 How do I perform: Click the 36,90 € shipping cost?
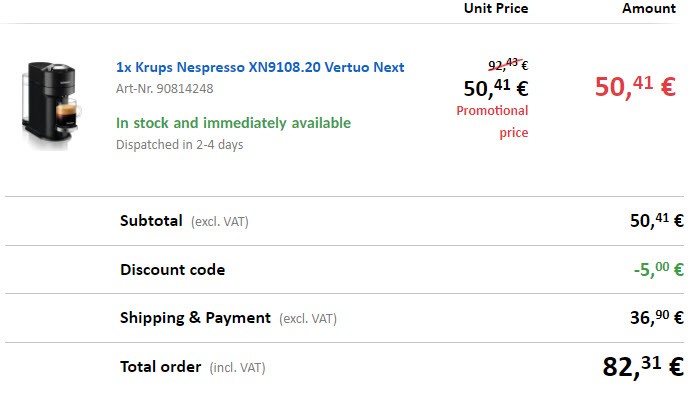tap(657, 318)
